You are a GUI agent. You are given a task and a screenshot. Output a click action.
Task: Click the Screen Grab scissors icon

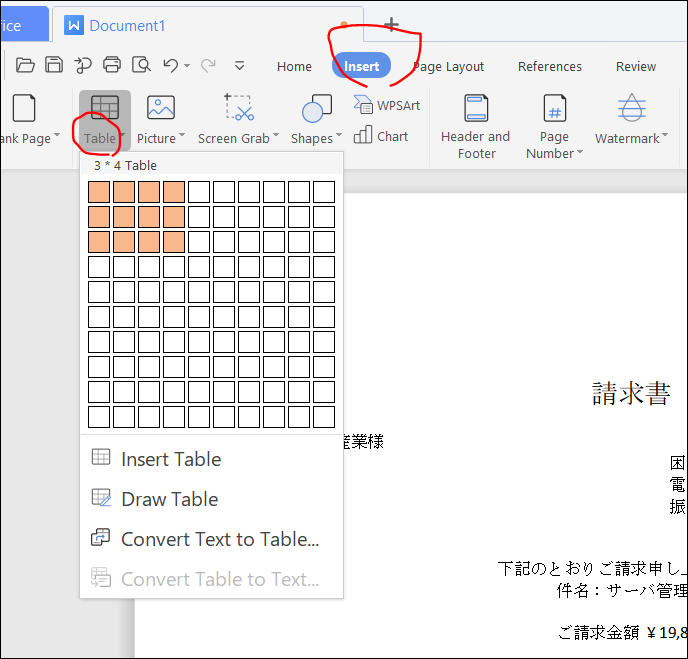point(239,107)
